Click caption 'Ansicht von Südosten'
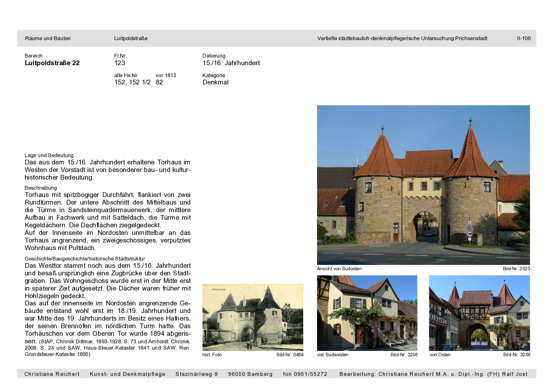This screenshot has width=555, height=392. point(339,269)
